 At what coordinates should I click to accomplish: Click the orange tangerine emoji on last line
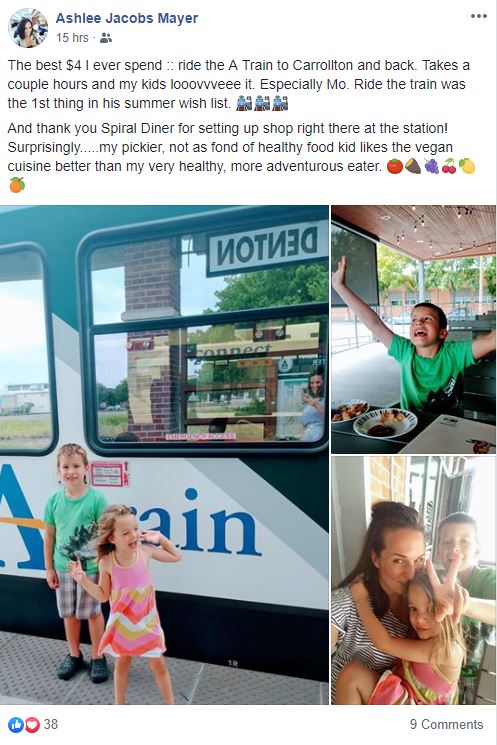[17, 185]
